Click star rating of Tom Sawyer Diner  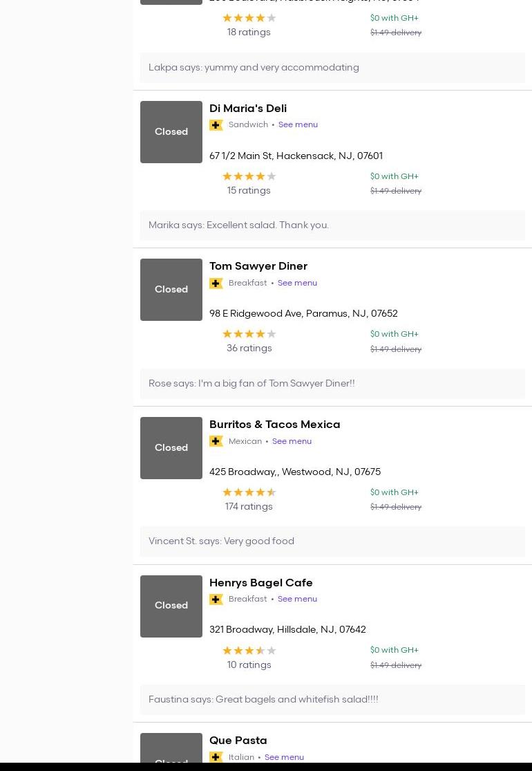click(x=249, y=334)
